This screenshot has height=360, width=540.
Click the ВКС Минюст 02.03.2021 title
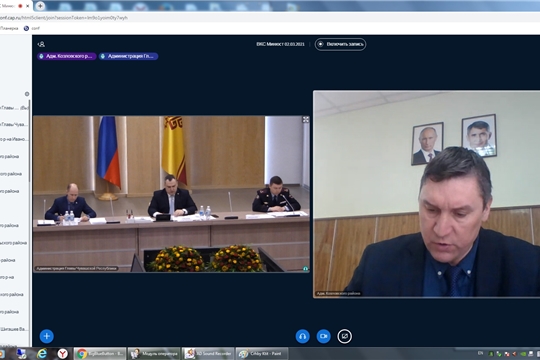click(x=280, y=44)
